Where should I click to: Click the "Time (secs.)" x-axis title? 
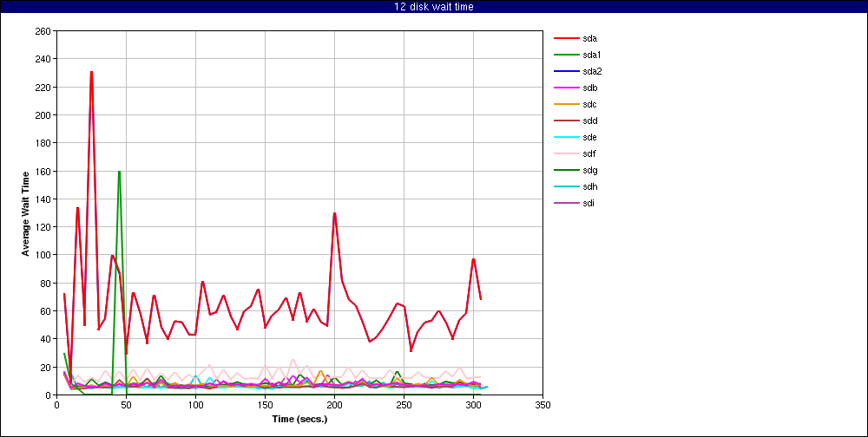point(299,419)
